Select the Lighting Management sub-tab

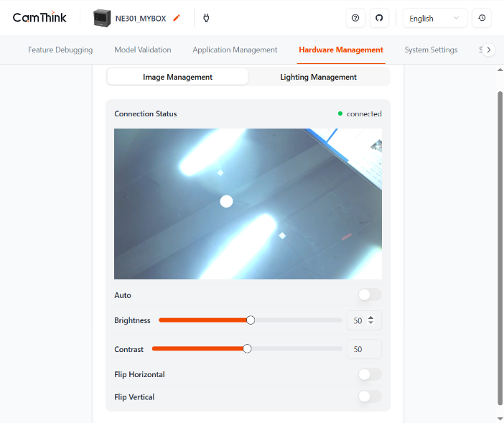(x=318, y=77)
